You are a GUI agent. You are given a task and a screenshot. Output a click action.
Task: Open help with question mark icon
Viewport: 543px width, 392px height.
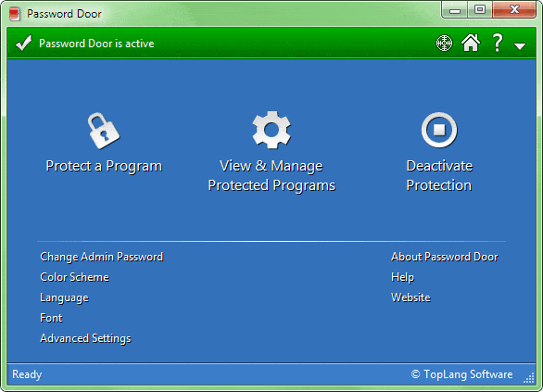[498, 43]
